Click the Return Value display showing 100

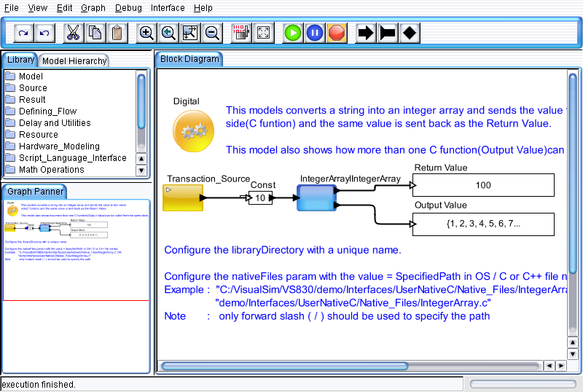483,185
